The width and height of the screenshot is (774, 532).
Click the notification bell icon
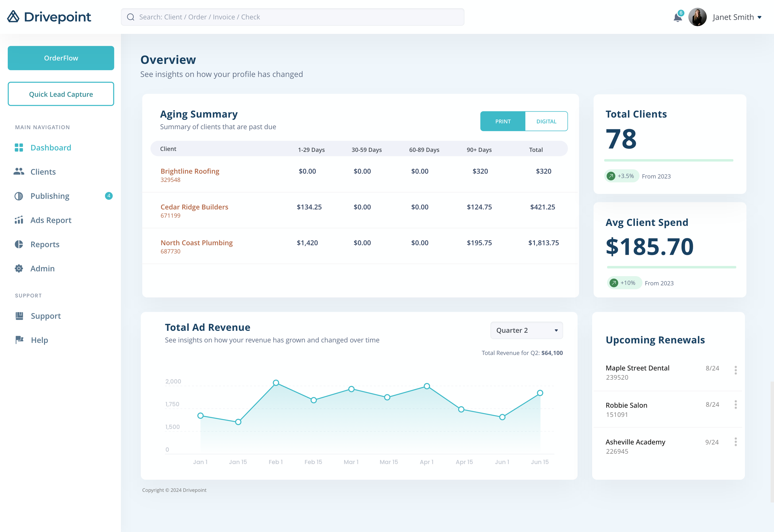click(677, 17)
